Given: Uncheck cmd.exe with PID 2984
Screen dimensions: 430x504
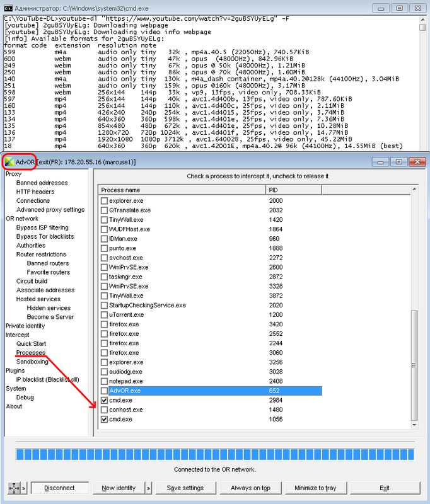Looking at the screenshot, I should (x=104, y=400).
